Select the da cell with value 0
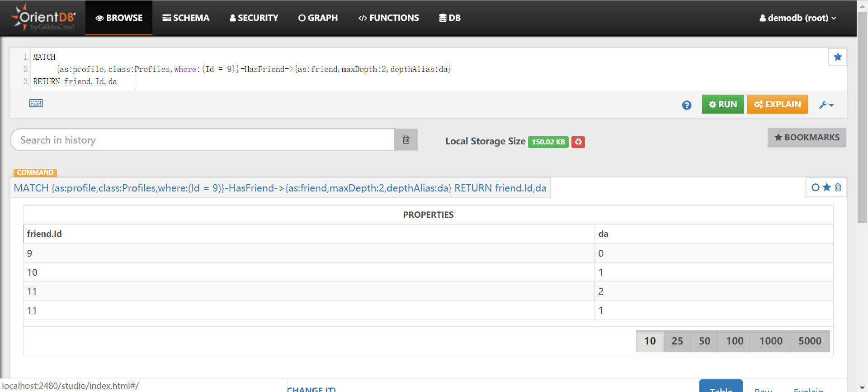The width and height of the screenshot is (868, 392). (714, 253)
